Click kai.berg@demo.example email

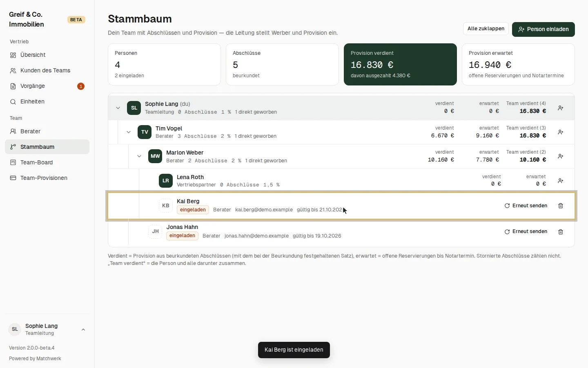click(264, 210)
